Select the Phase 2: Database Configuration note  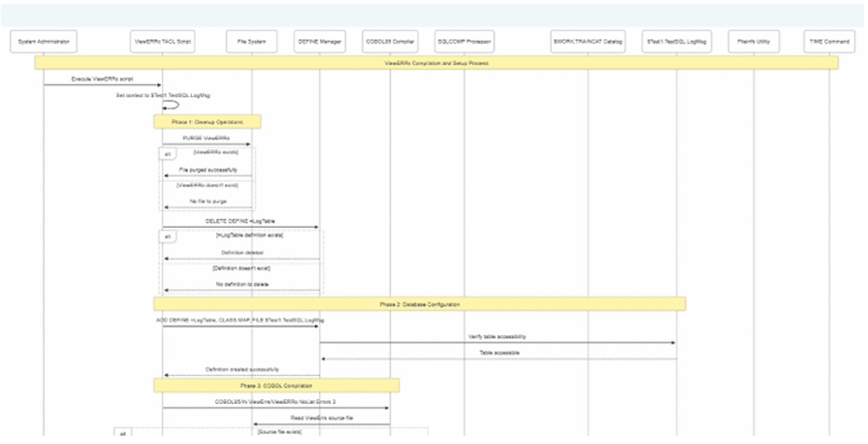(x=420, y=304)
